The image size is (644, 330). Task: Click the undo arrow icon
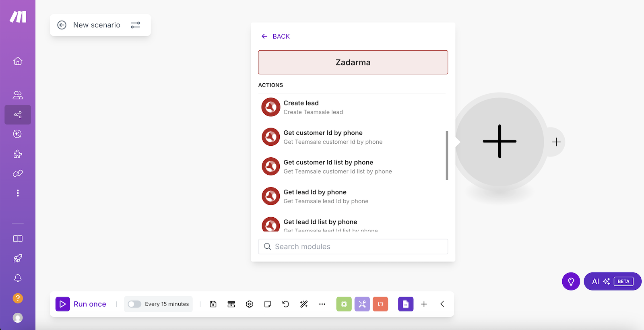click(286, 304)
